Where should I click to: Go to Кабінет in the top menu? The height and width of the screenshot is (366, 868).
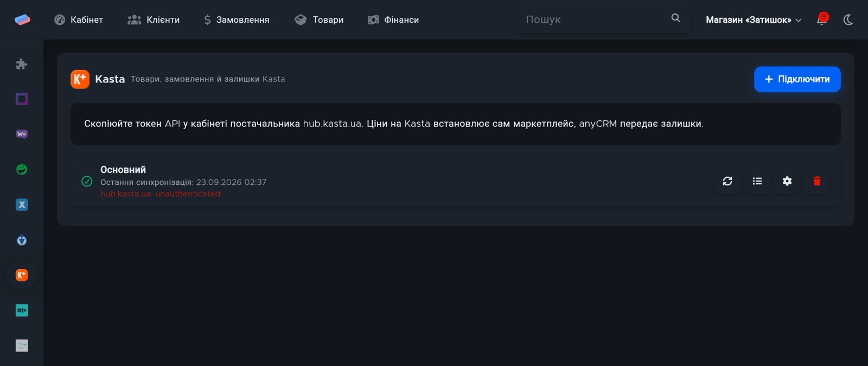(x=79, y=20)
